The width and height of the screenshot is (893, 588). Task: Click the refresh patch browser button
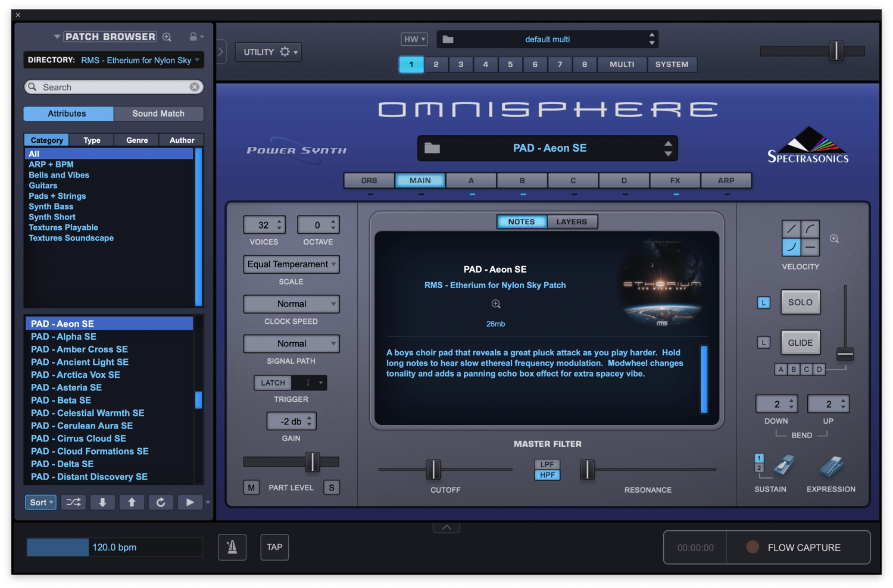(x=161, y=502)
